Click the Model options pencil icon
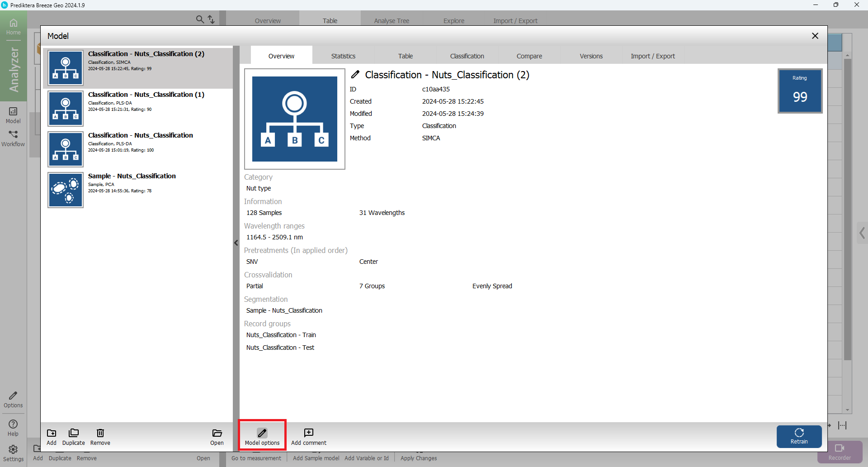This screenshot has width=868, height=467. (262, 433)
